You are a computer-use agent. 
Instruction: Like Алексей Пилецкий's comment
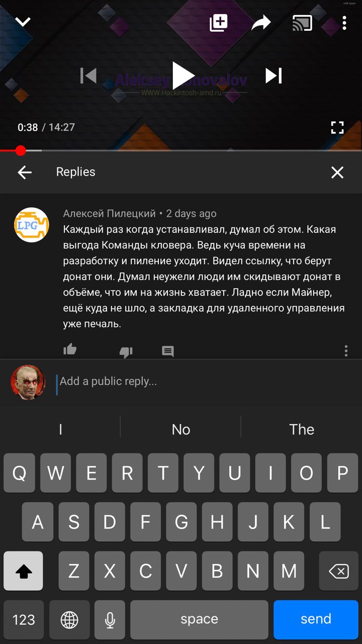click(70, 350)
